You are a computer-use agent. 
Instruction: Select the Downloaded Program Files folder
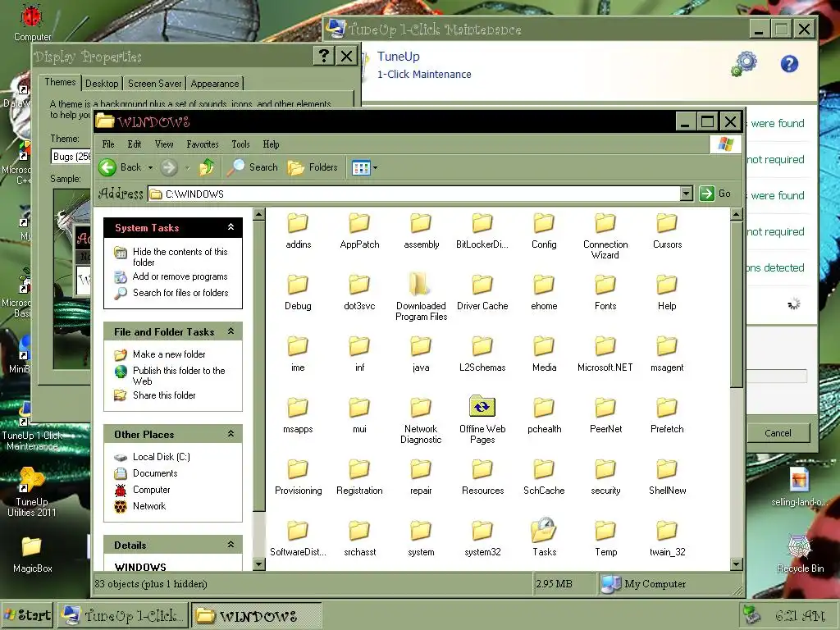coord(421,296)
